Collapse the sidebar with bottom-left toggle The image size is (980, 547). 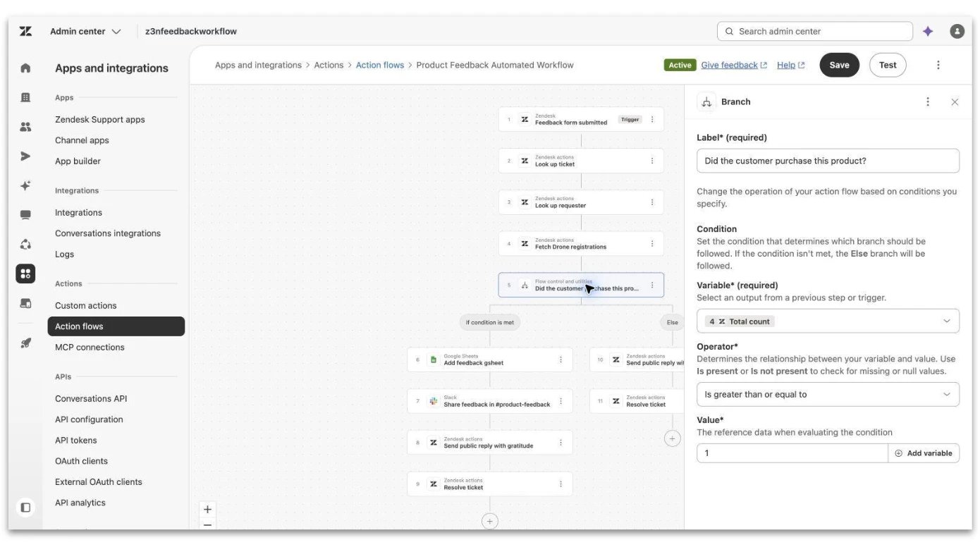[x=25, y=508]
